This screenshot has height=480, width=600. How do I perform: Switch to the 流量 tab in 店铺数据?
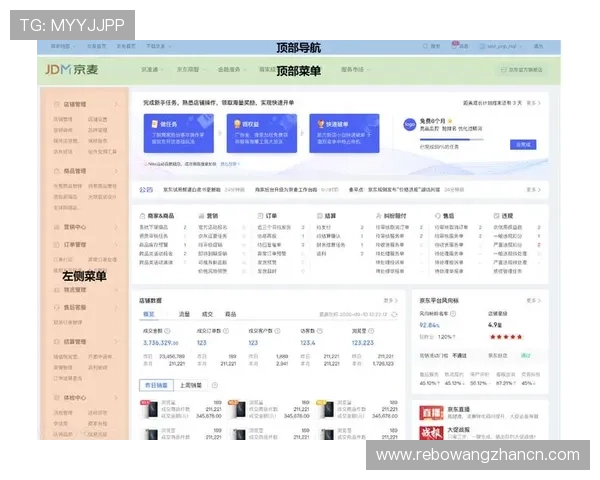pyautogui.click(x=184, y=314)
